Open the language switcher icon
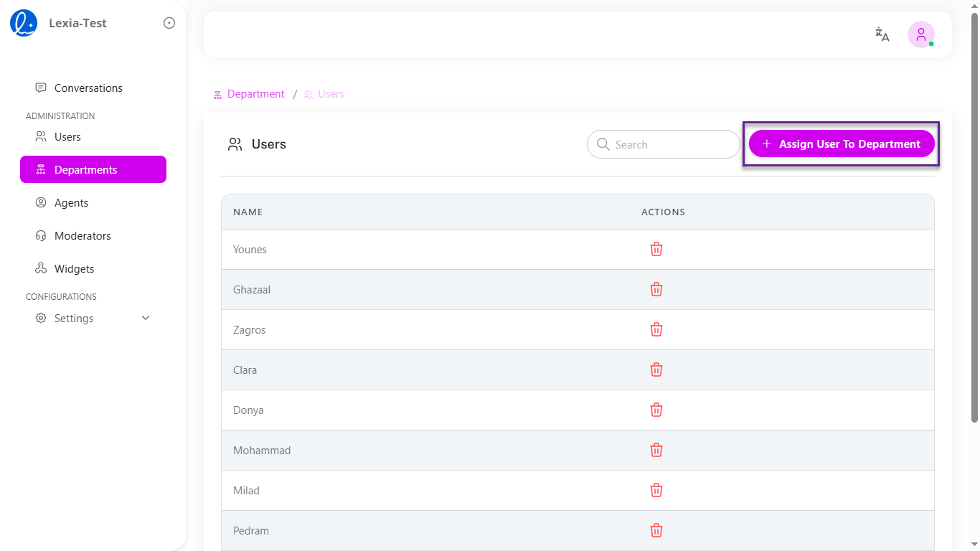980x551 pixels. click(882, 34)
